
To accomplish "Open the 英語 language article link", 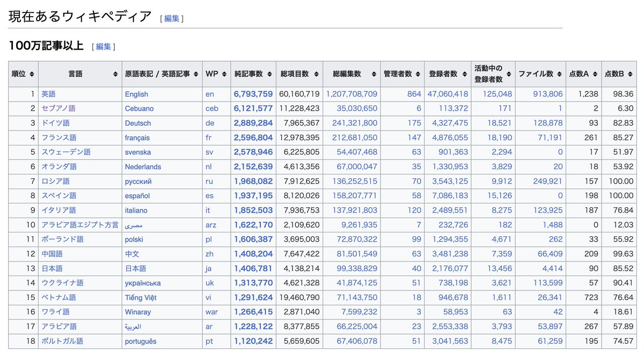I will [48, 94].
